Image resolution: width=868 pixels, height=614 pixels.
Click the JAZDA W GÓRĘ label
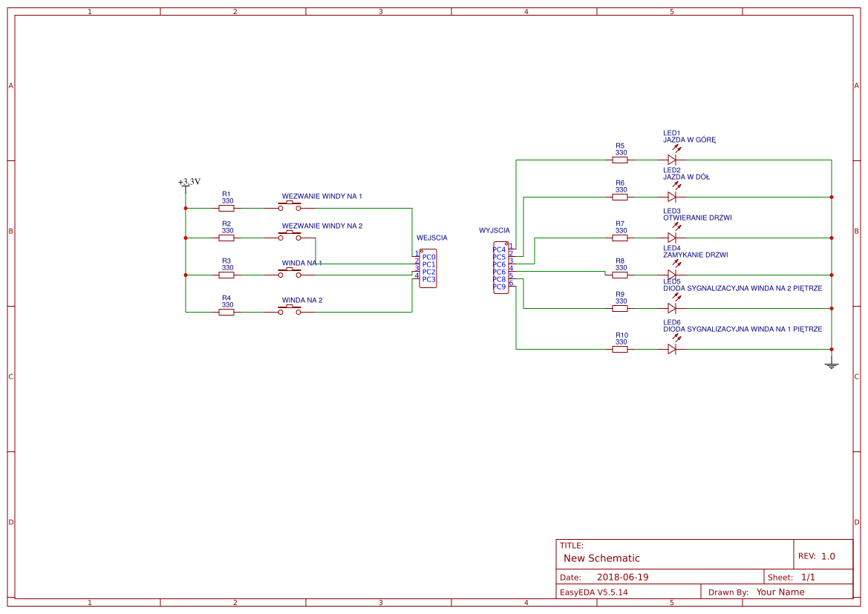point(690,140)
